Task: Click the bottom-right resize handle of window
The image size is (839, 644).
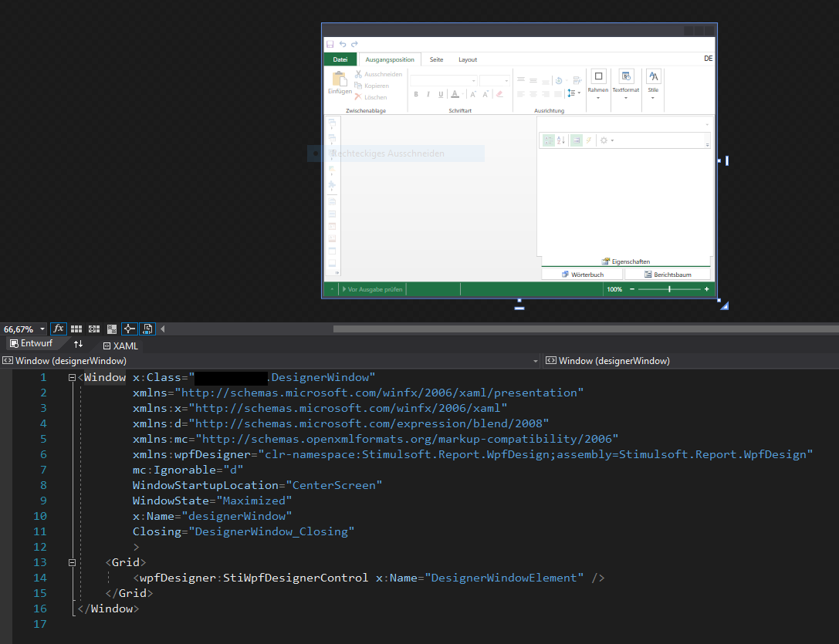Action: [x=719, y=300]
